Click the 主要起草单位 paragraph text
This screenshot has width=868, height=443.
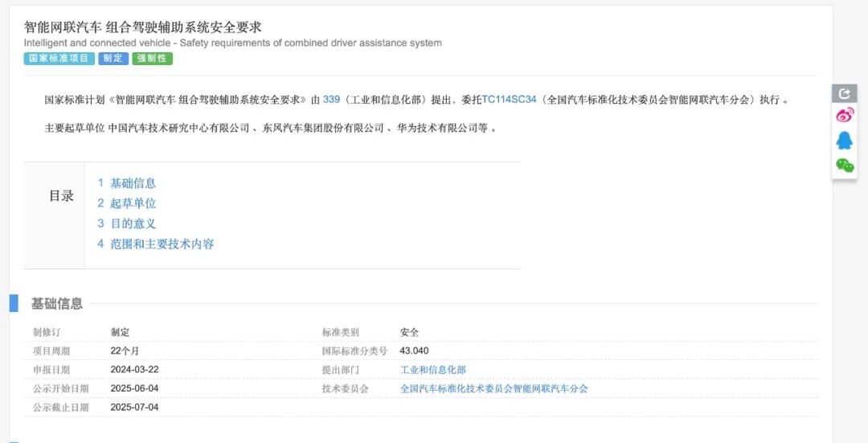tap(270, 129)
